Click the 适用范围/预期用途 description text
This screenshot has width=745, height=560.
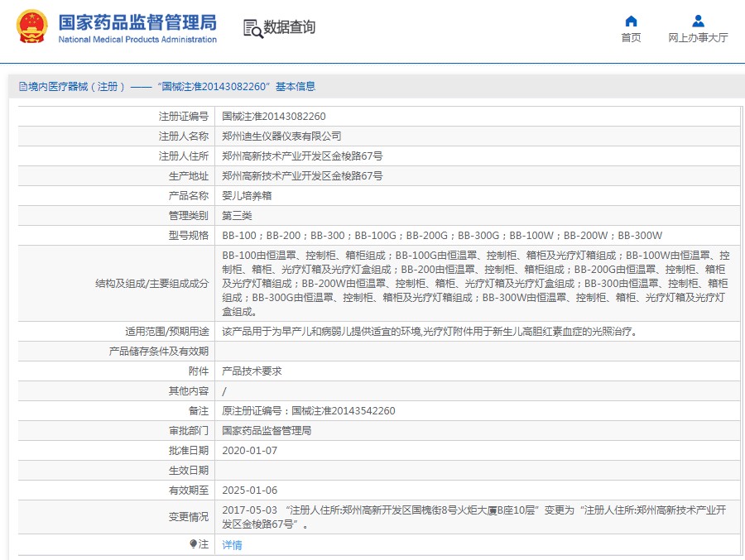(430, 332)
